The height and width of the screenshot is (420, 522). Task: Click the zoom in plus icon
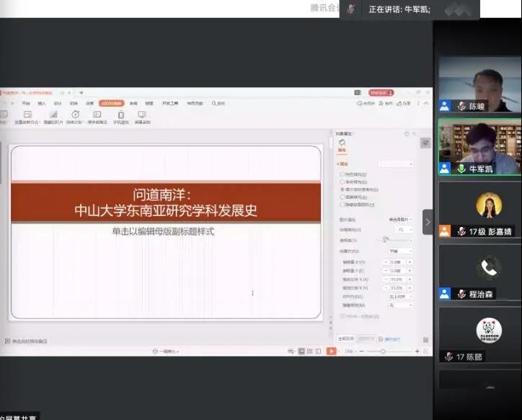click(418, 351)
